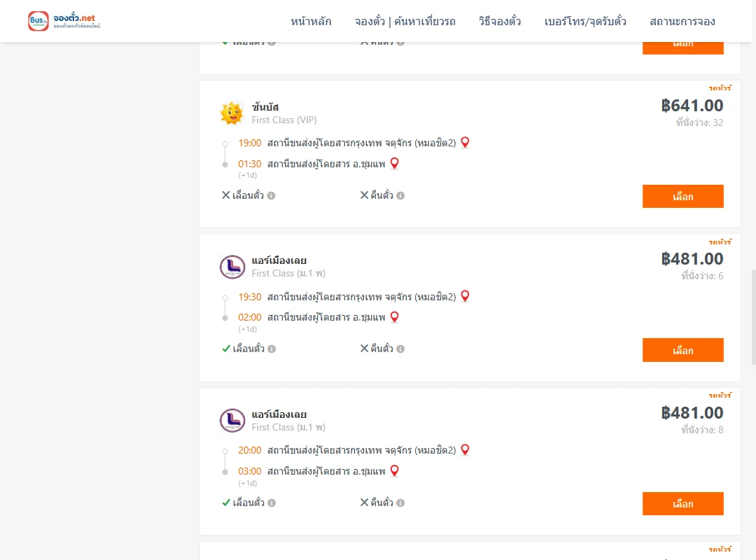Show the map pin for the 19:30 departure station
The height and width of the screenshot is (560, 756).
tap(465, 296)
